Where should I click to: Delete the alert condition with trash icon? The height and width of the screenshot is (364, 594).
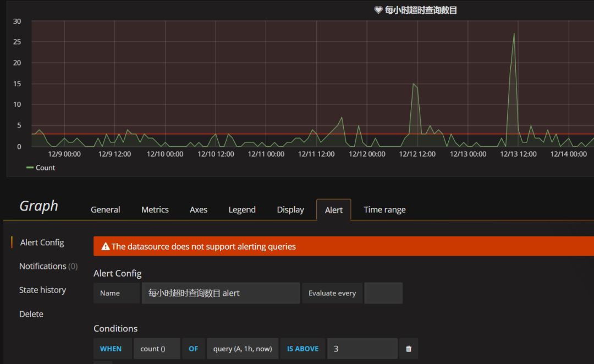408,349
